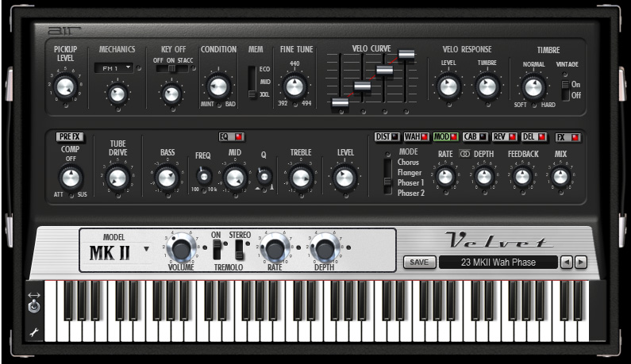Click the wrench setup icon

point(33,335)
